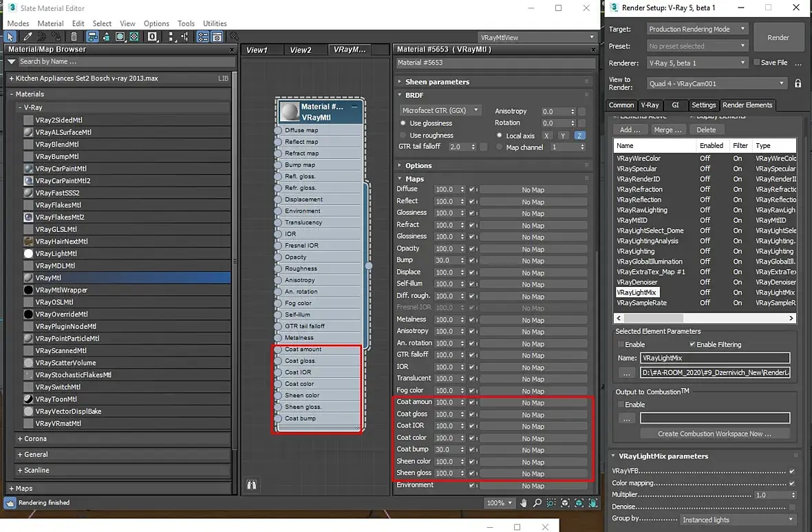Click the Lay Out All vertical icon

[171, 36]
